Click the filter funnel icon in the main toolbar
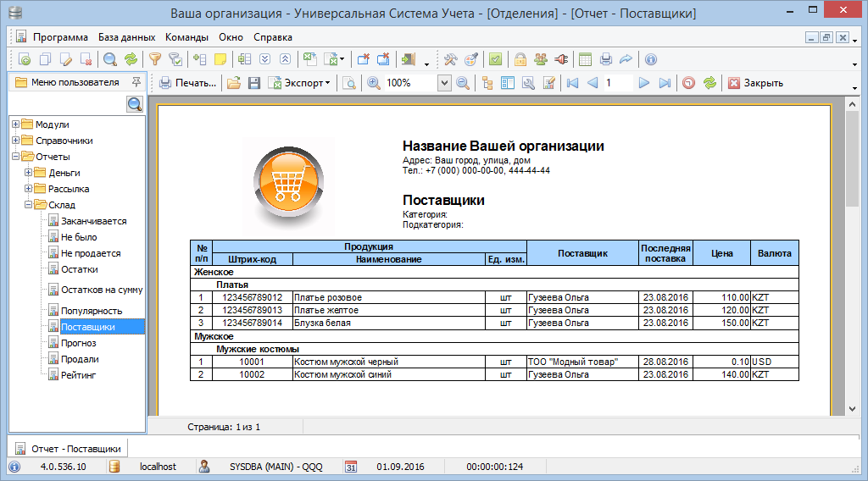The height and width of the screenshot is (481, 868). click(x=155, y=59)
